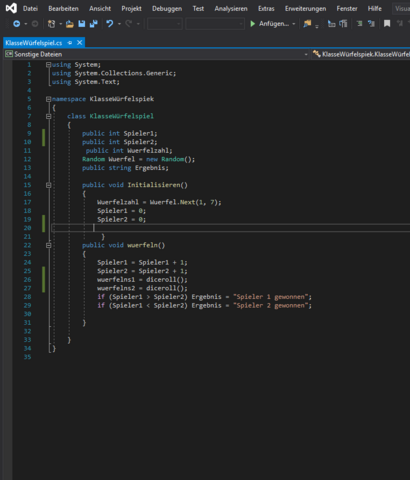The image size is (410, 480).
Task: Collapse the wuerfeln method block
Action: [48, 245]
